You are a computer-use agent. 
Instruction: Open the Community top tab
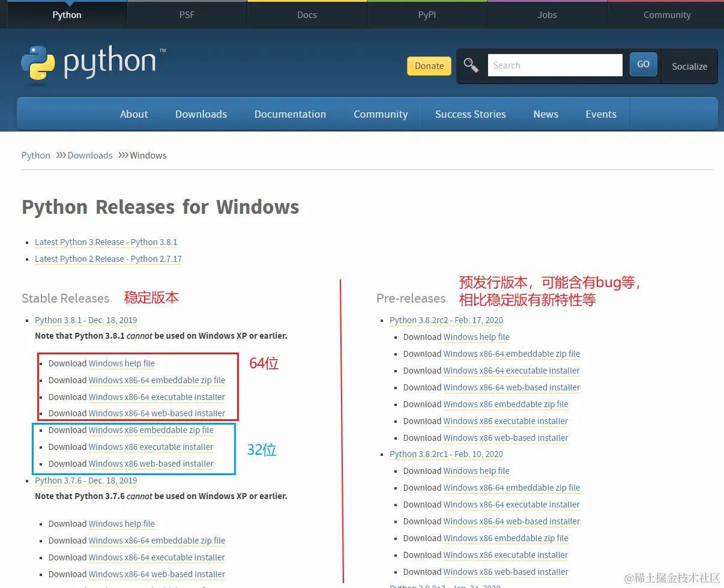point(667,14)
